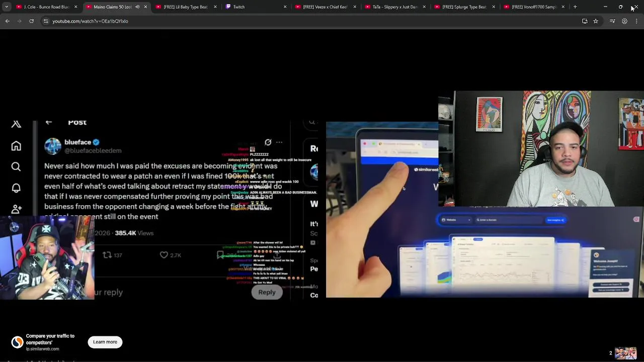The image size is (644, 362).
Task: Close the Vonoff1700 Sample tab
Action: click(x=563, y=7)
